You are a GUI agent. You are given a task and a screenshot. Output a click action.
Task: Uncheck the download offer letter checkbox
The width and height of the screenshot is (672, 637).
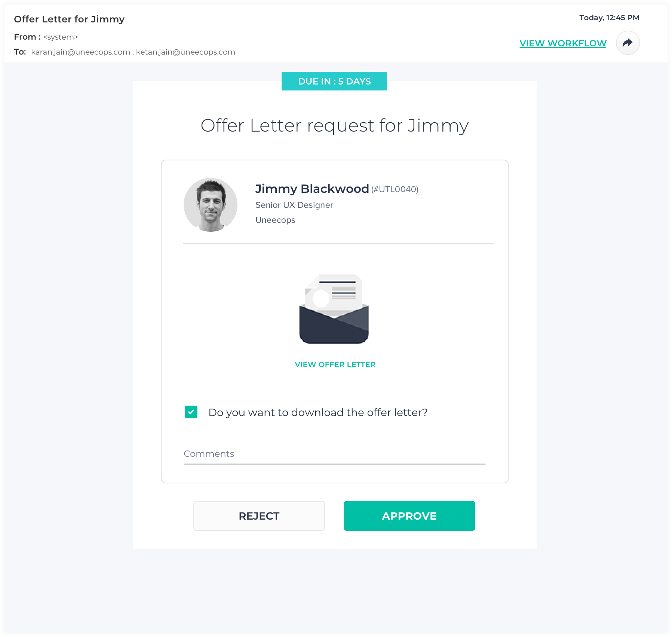tap(191, 412)
